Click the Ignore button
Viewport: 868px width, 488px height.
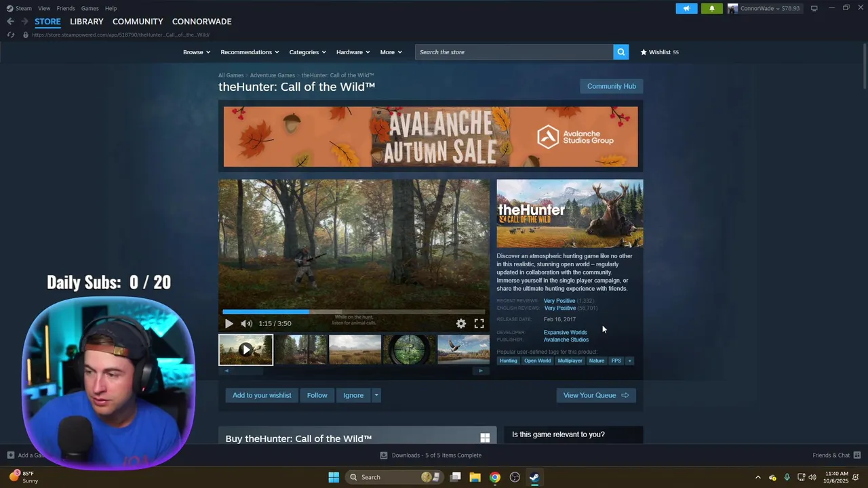pos(353,395)
